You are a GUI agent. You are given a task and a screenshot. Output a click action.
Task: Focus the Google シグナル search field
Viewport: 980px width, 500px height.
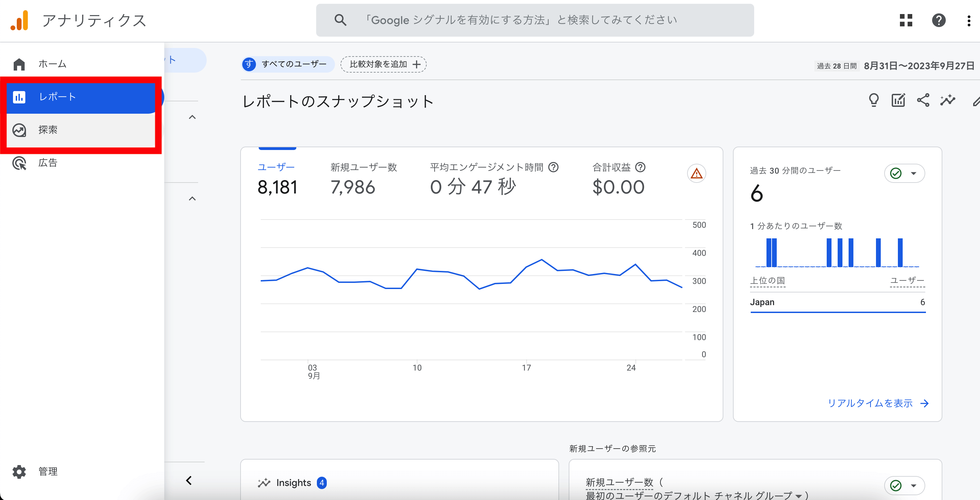click(534, 20)
